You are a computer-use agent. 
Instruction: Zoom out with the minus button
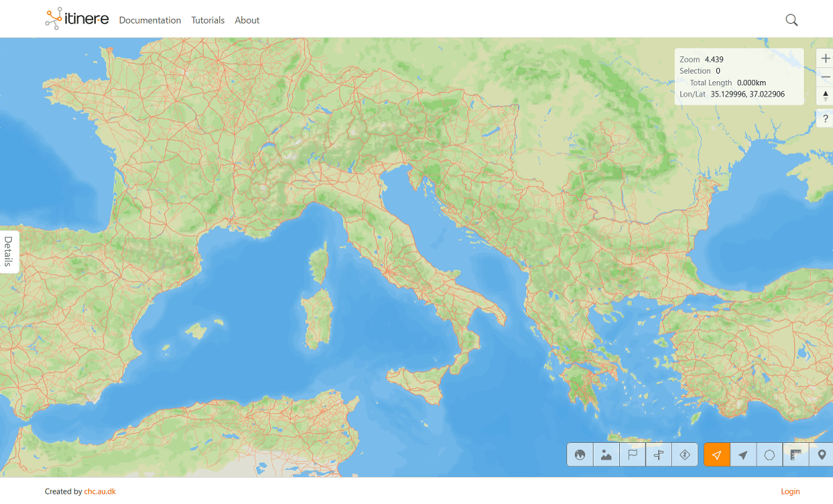coord(825,77)
